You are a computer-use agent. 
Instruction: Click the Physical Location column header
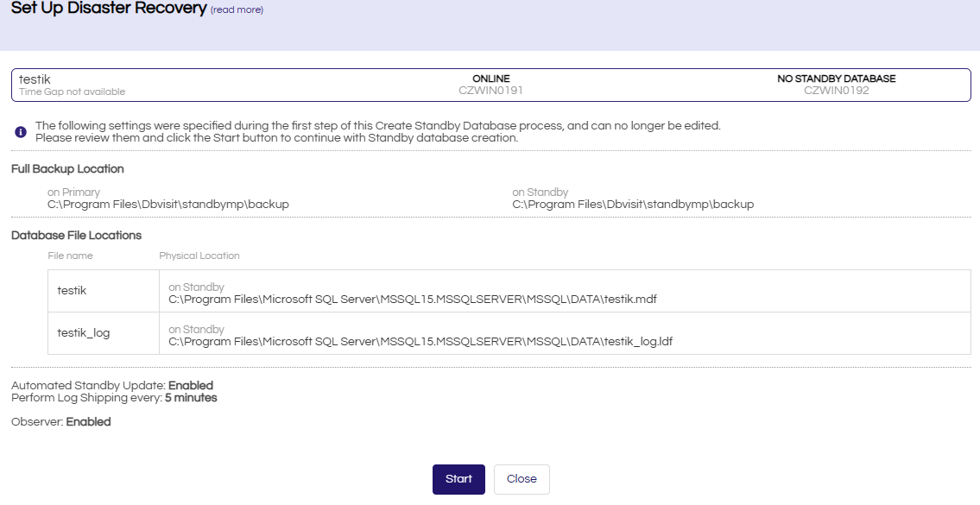[x=199, y=256]
